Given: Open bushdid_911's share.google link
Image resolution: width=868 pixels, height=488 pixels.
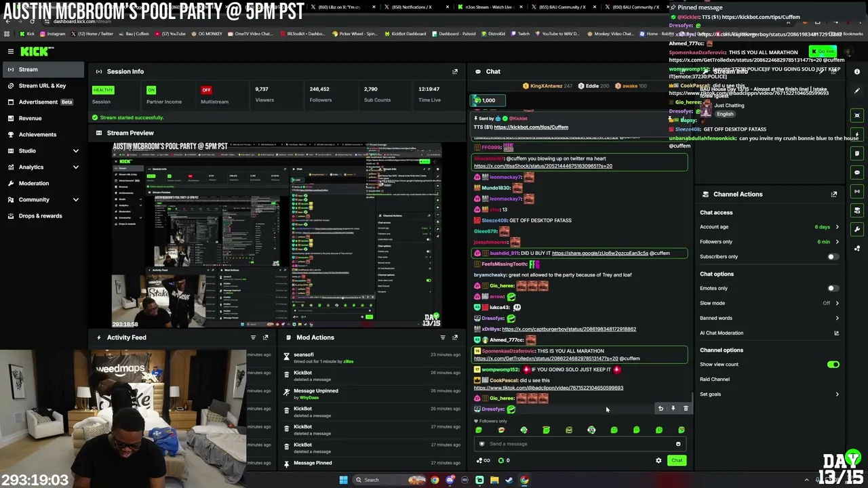Looking at the screenshot, I should click(600, 253).
